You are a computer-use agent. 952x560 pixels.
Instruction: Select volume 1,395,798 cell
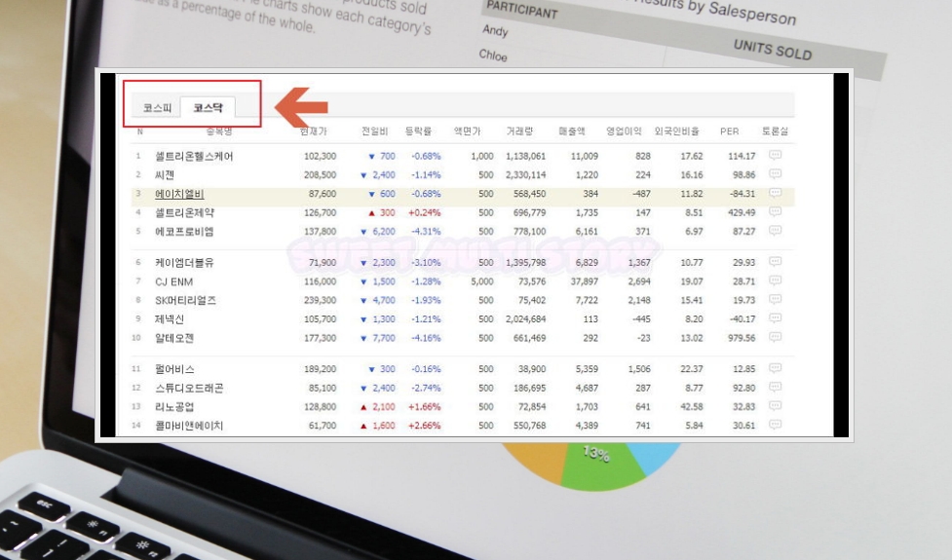click(x=526, y=262)
